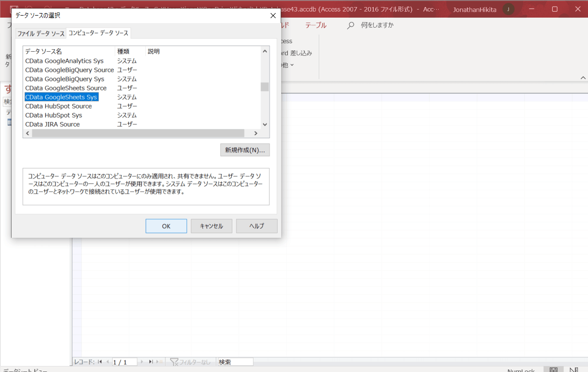Screen dimensions: 588x372
Task: Select CData GoogleAnalytics Sys data source
Action: coord(64,61)
